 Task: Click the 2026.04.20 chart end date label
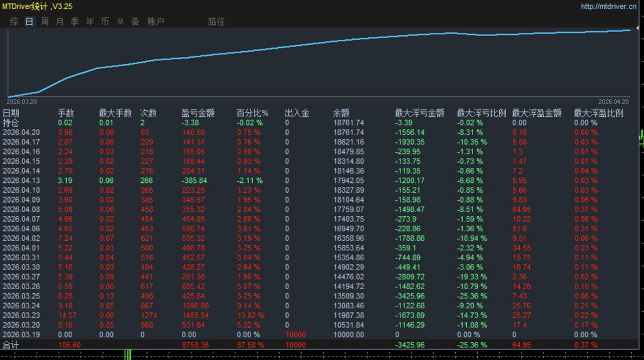coord(614,102)
